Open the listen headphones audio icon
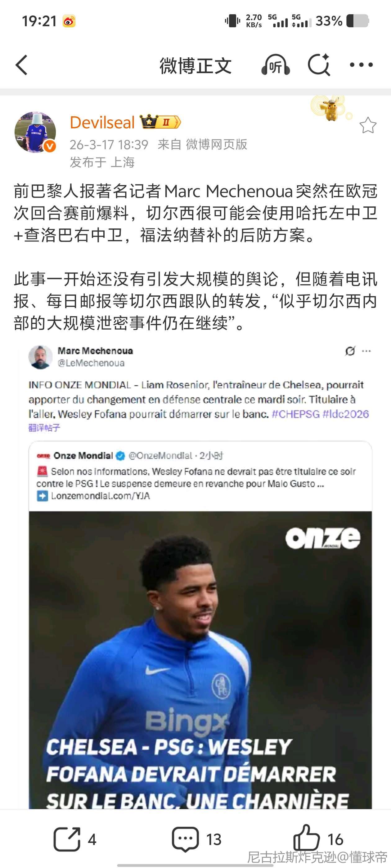This screenshot has height=868, width=391. 275,65
